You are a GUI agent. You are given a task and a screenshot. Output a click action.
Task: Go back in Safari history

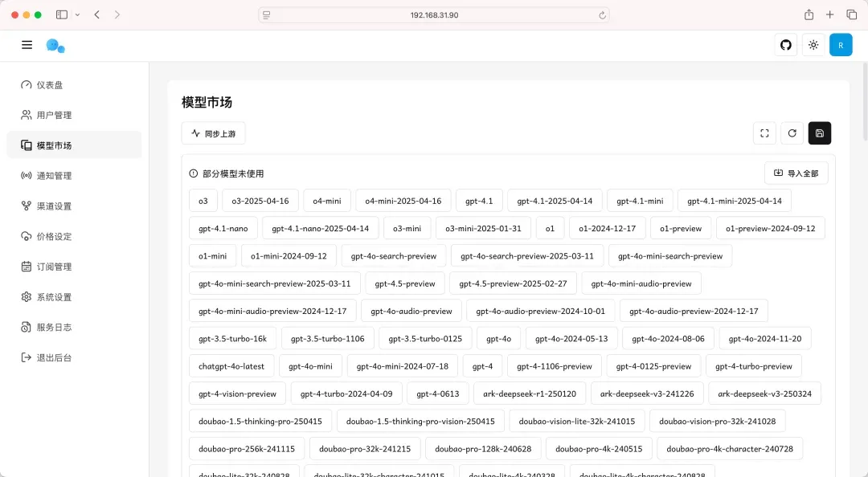click(x=97, y=15)
